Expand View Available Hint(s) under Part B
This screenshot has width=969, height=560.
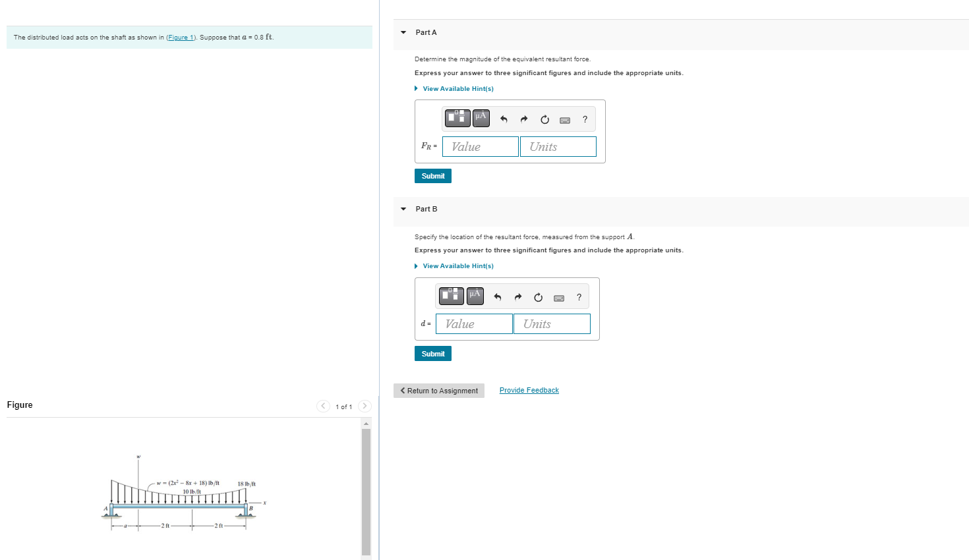(457, 266)
